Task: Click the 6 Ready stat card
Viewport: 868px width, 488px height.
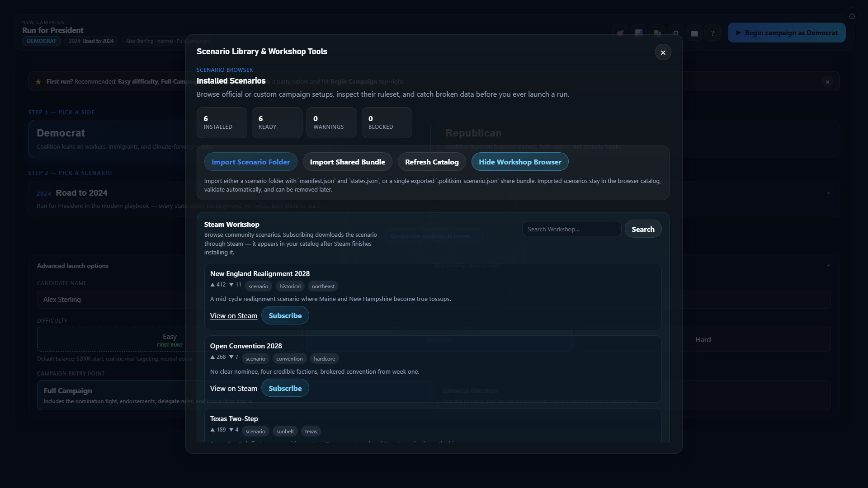Action: click(x=277, y=122)
